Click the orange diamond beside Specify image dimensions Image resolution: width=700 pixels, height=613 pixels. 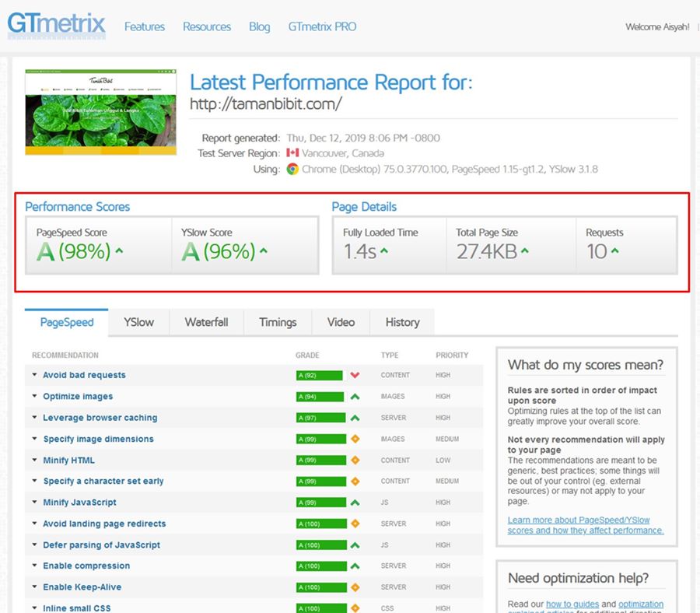pos(356,439)
